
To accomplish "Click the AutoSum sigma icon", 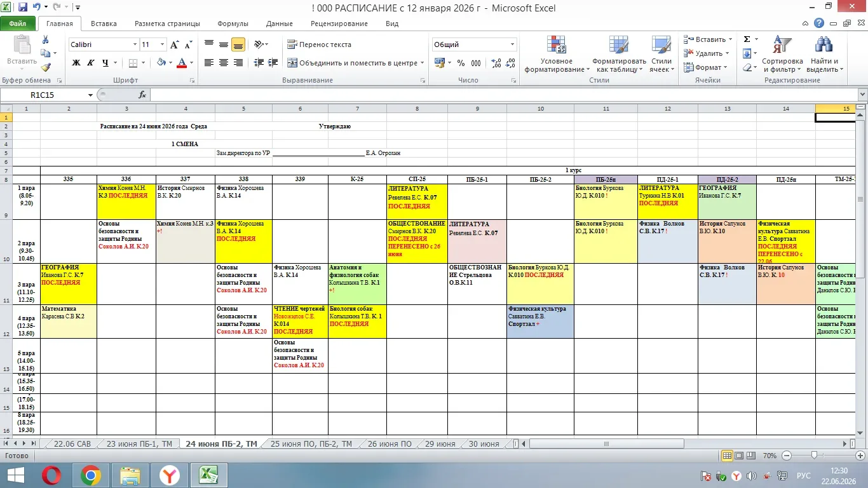I will (x=747, y=39).
